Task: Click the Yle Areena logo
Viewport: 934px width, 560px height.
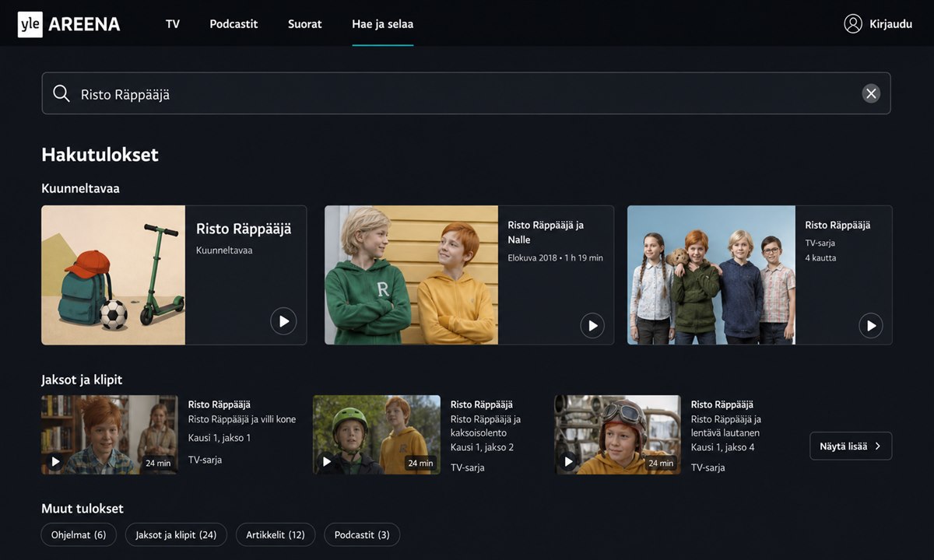Action: click(68, 24)
